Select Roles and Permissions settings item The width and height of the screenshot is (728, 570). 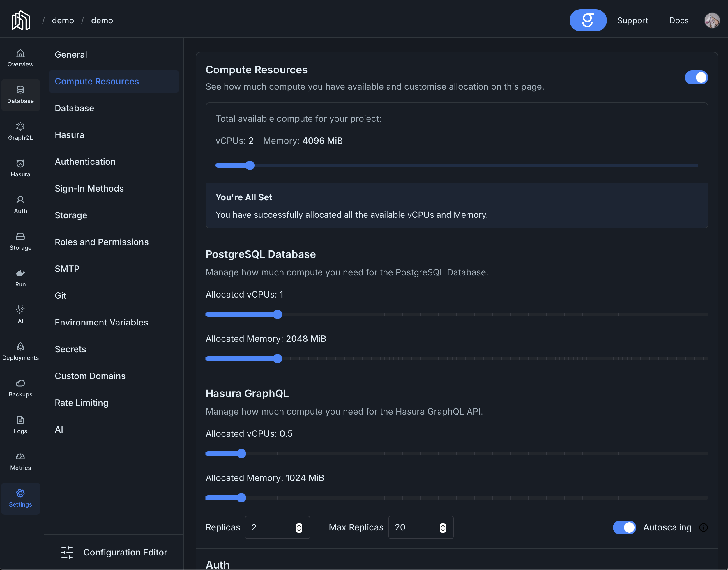[x=101, y=242]
